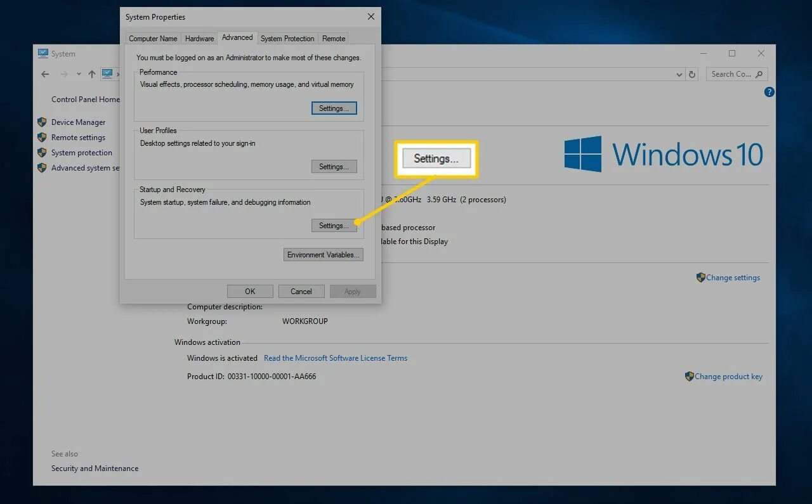Click 'See also' text
Viewport: 812px width, 504px height.
65,454
